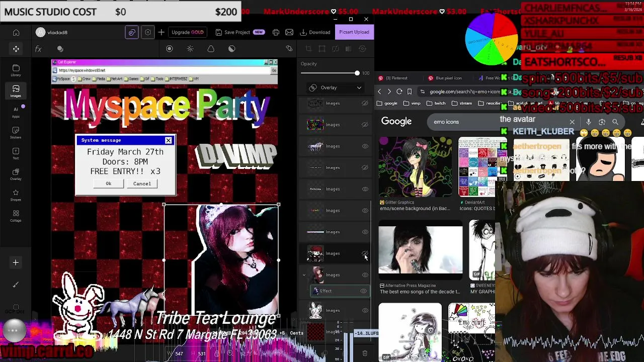
Task: Select the move tool in Picsart
Action: point(16,49)
